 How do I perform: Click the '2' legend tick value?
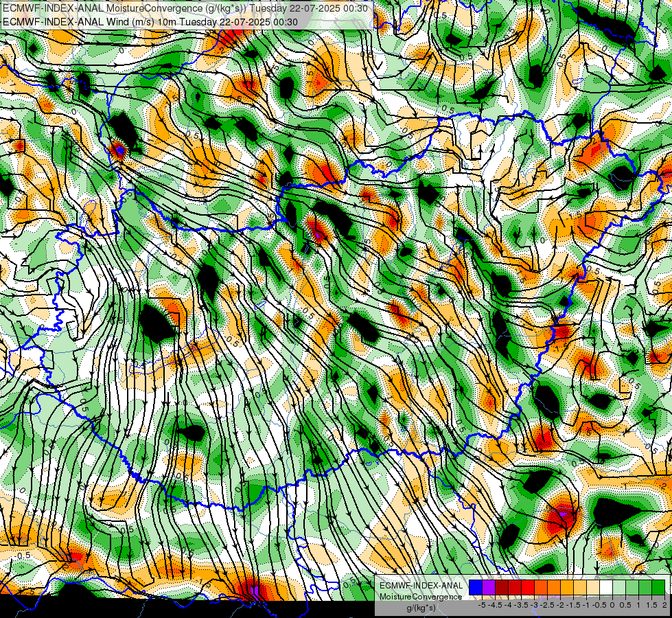tap(664, 605)
